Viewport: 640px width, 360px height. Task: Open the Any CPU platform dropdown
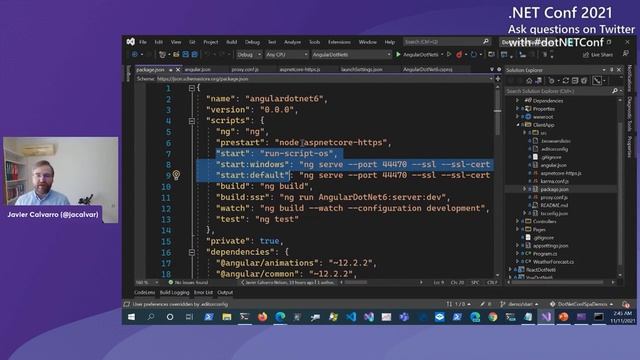pos(287,54)
